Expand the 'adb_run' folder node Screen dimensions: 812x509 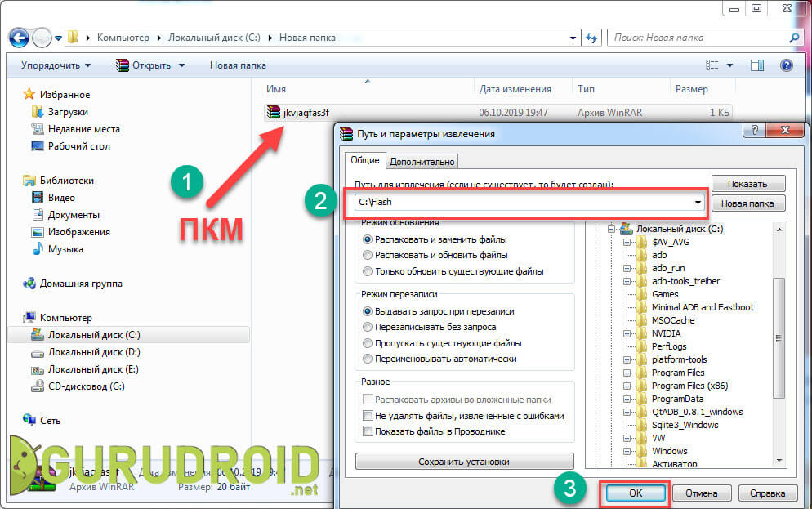(627, 268)
